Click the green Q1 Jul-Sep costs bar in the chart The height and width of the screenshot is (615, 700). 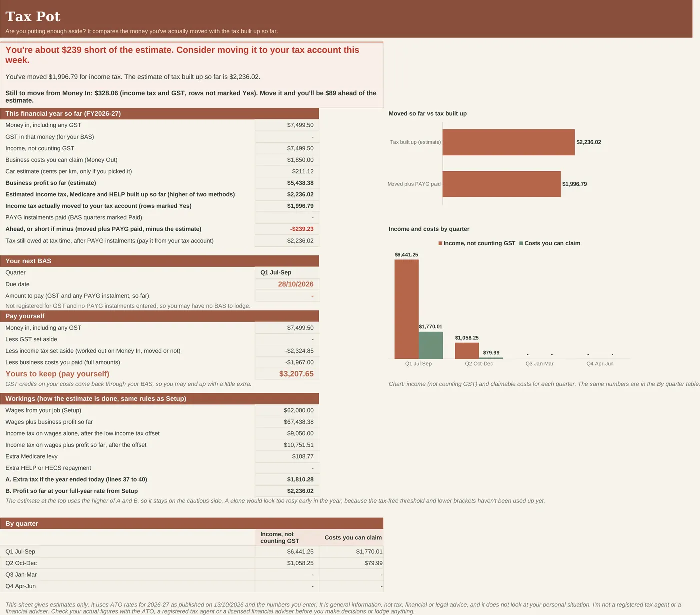tap(431, 345)
